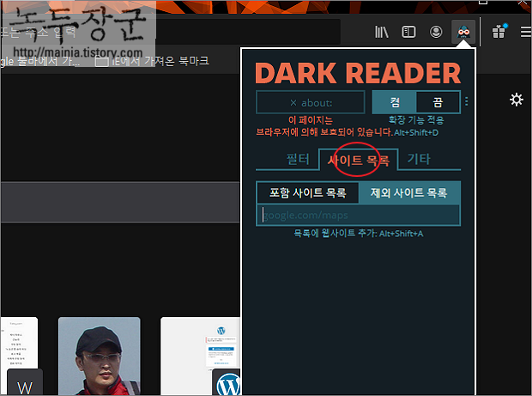Open the IE에서 가져온 북마크 folder
Screen dimensions: 532x396
click(x=152, y=61)
